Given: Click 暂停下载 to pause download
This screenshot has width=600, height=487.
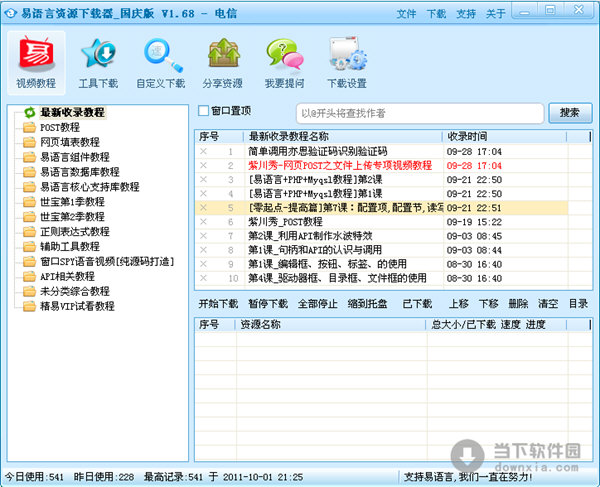Looking at the screenshot, I should 268,304.
